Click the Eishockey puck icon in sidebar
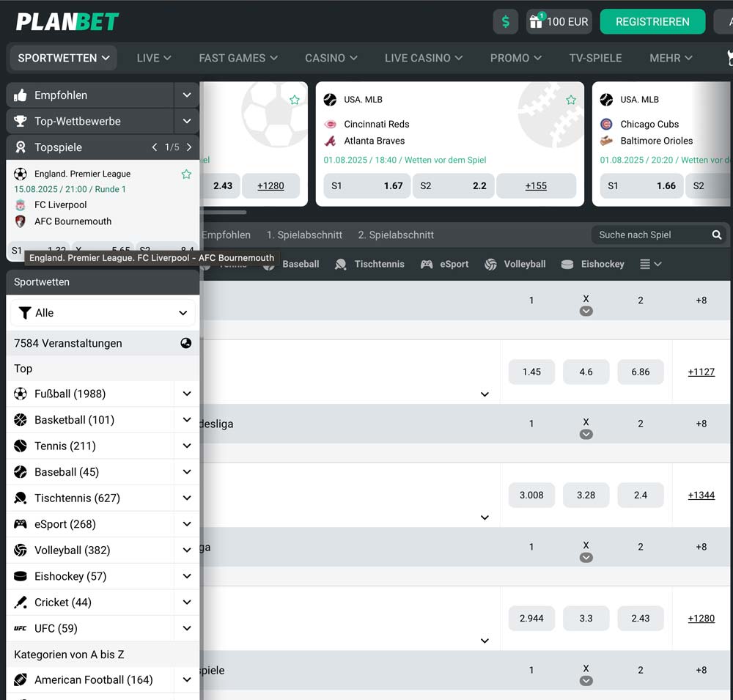Viewport: 733px width, 700px height. (x=20, y=576)
